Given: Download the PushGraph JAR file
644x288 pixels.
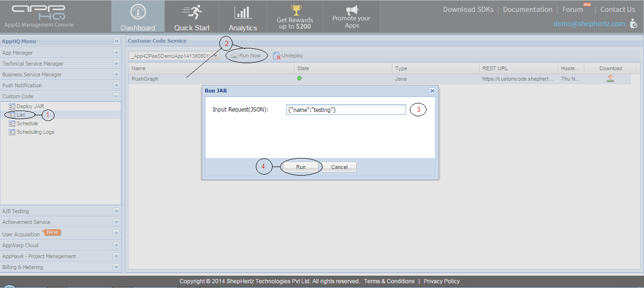Looking at the screenshot, I should pos(610,79).
